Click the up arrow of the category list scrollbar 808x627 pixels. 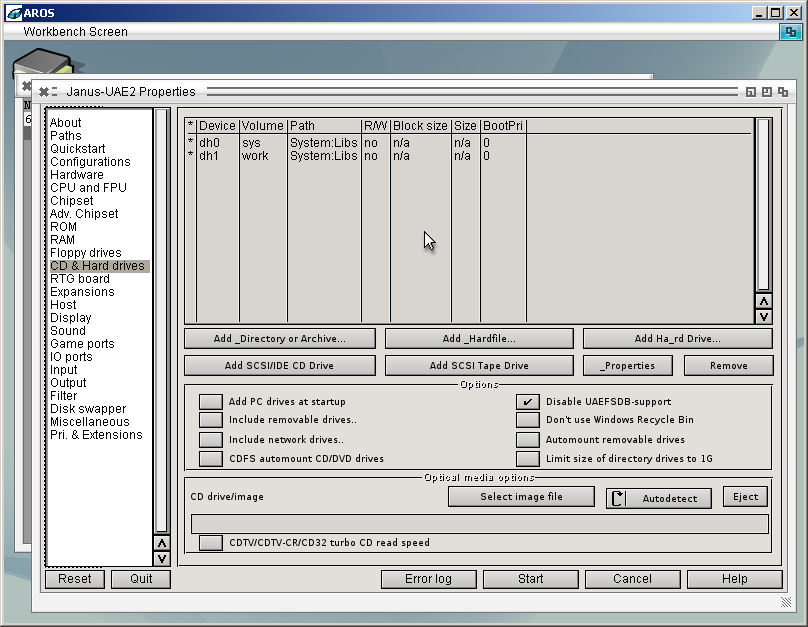162,544
